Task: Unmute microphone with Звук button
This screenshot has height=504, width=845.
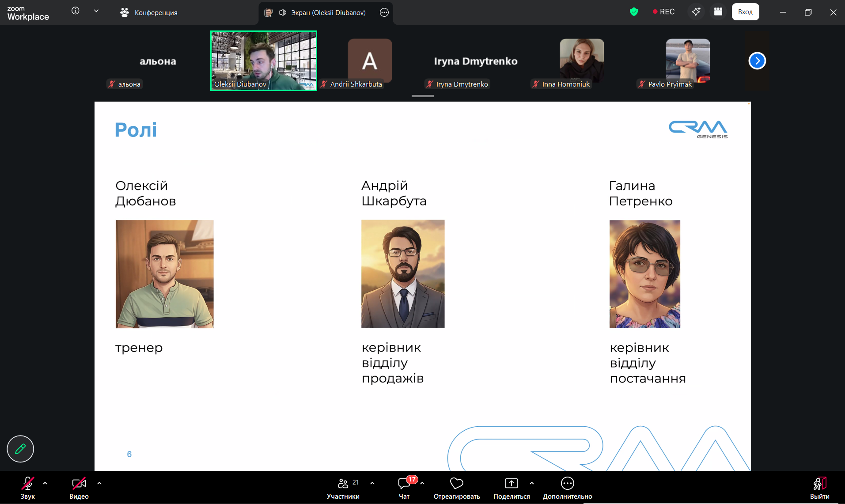Action: click(x=27, y=487)
